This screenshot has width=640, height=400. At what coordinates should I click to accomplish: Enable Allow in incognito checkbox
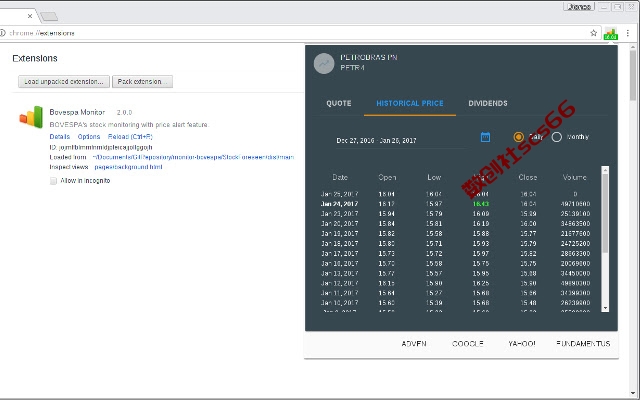click(x=53, y=181)
